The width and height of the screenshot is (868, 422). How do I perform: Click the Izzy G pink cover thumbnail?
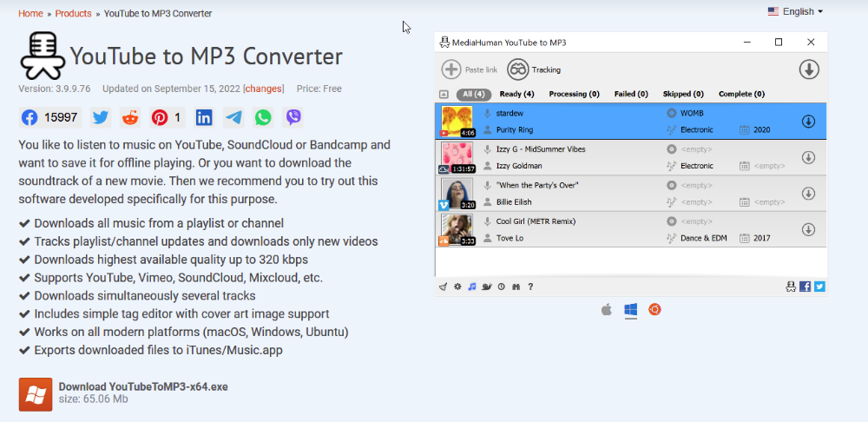point(457,158)
